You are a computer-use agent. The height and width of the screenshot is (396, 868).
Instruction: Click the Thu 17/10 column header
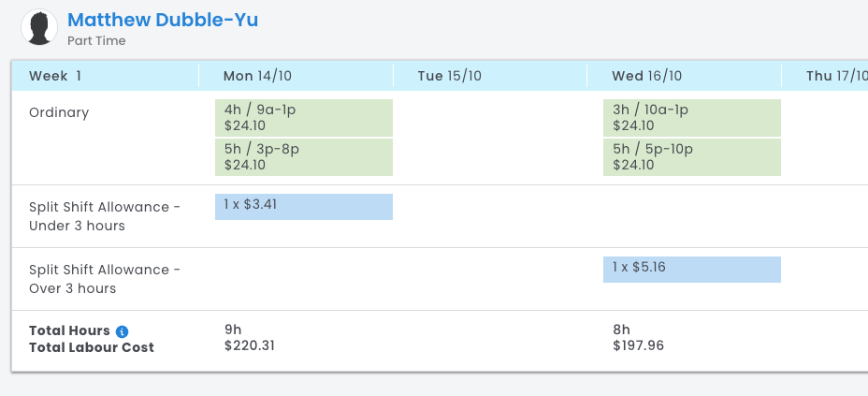point(835,76)
